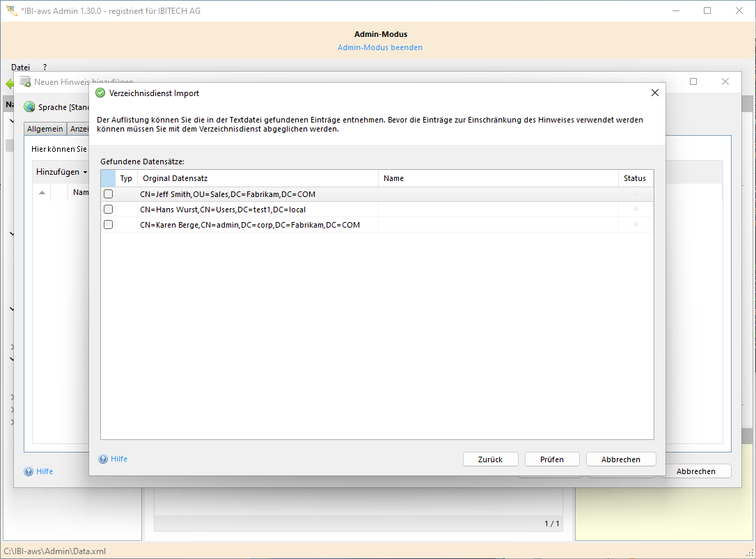Click the globe icon next to Sprache

[29, 107]
